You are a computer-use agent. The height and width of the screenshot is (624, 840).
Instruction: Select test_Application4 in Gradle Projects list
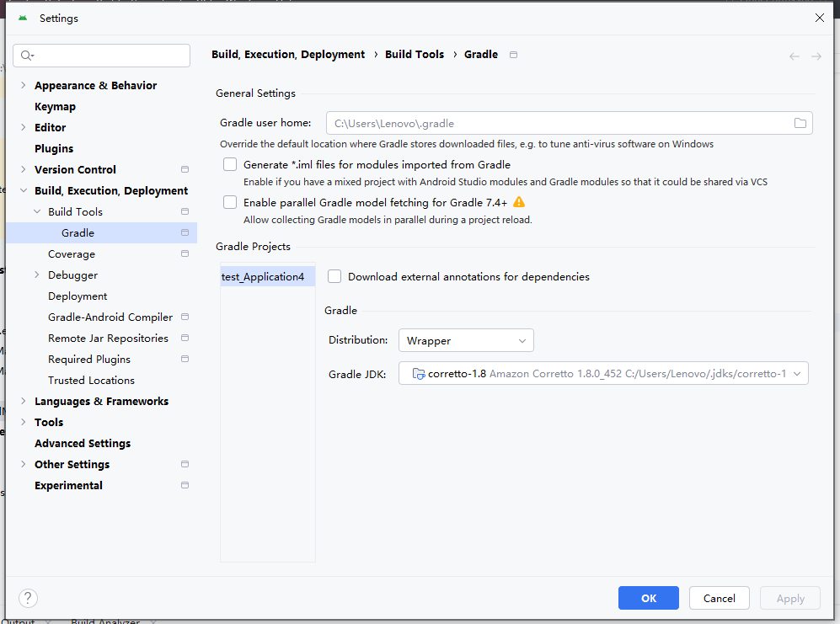tap(263, 276)
